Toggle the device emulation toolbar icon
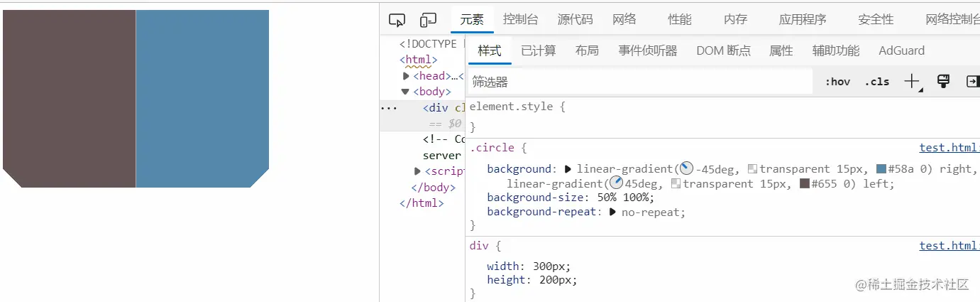The image size is (980, 302). (429, 20)
